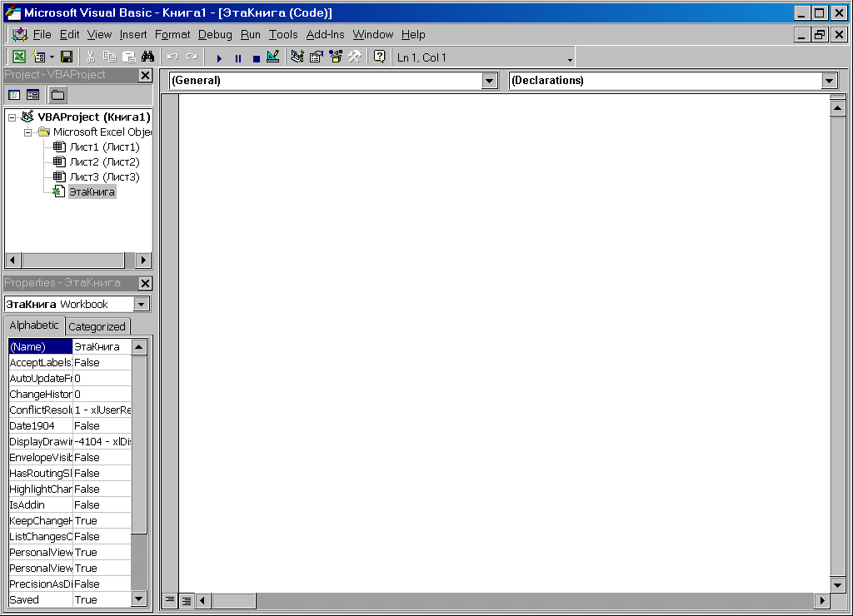Open the Run menu

point(250,35)
